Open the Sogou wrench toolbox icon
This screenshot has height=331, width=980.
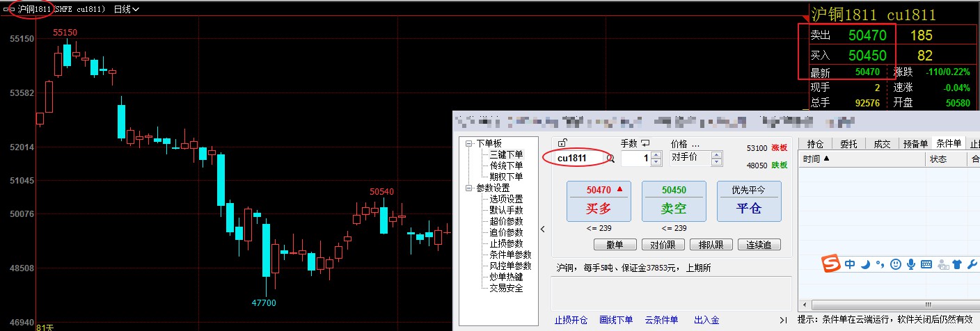pyautogui.click(x=972, y=264)
